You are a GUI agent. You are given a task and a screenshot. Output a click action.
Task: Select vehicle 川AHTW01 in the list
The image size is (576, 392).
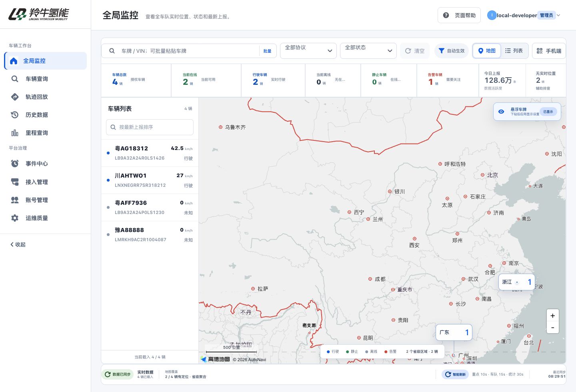[x=150, y=180]
